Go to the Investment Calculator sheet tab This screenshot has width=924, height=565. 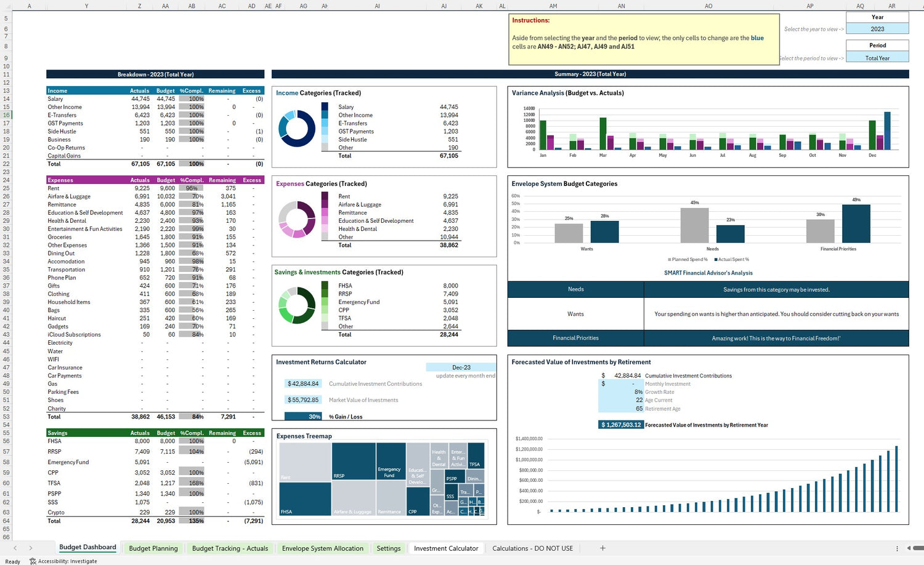(x=446, y=548)
